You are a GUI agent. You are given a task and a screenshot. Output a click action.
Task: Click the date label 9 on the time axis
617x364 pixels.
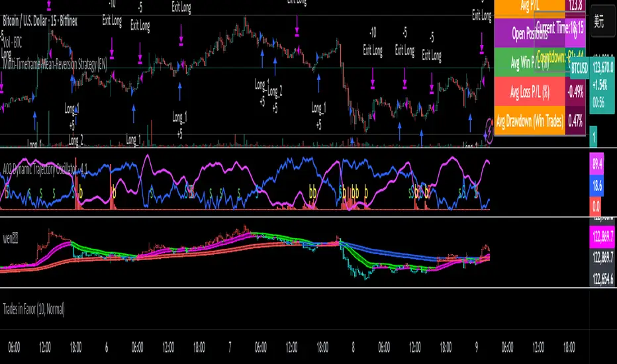click(x=477, y=347)
